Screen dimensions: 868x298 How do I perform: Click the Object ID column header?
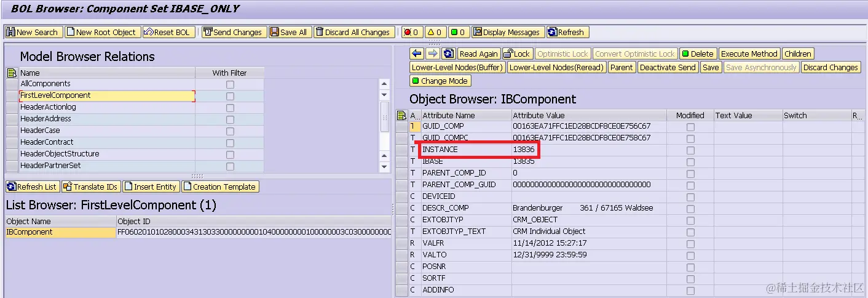click(254, 221)
